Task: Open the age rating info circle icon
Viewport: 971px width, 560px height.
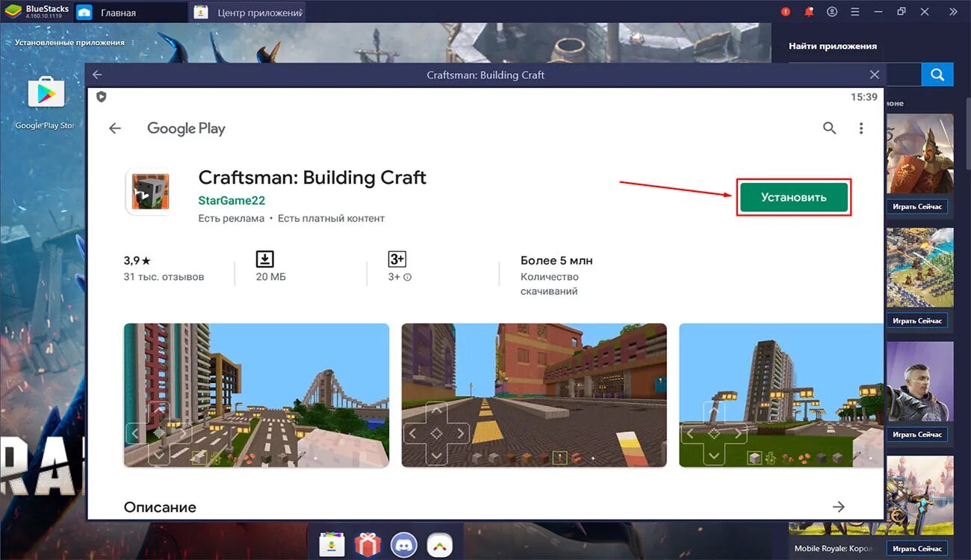Action: pos(408,277)
